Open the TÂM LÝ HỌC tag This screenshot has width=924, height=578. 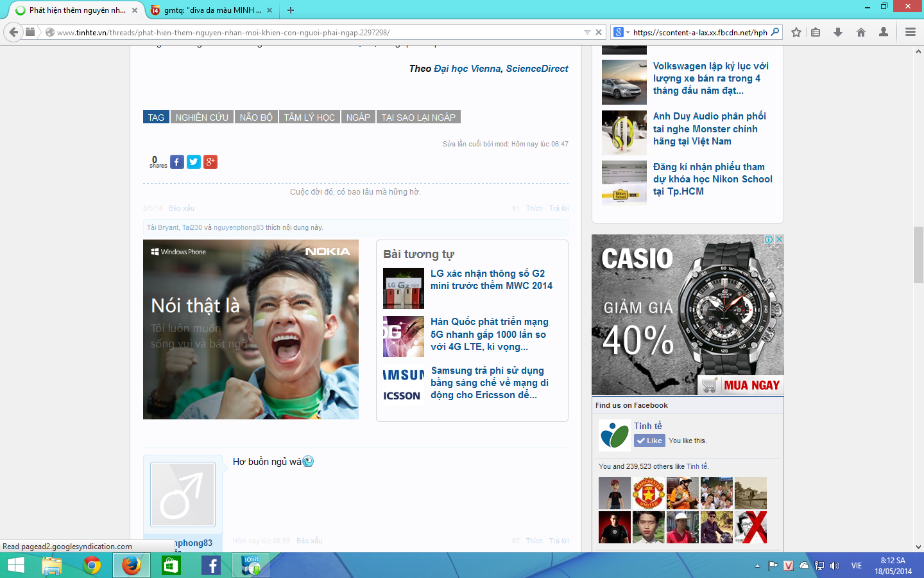point(309,117)
